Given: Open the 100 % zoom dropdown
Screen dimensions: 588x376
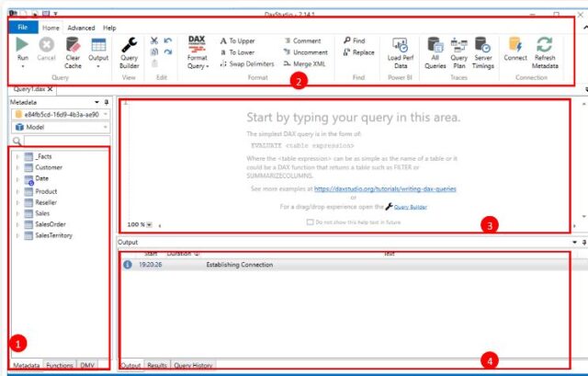Looking at the screenshot, I should pos(149,224).
